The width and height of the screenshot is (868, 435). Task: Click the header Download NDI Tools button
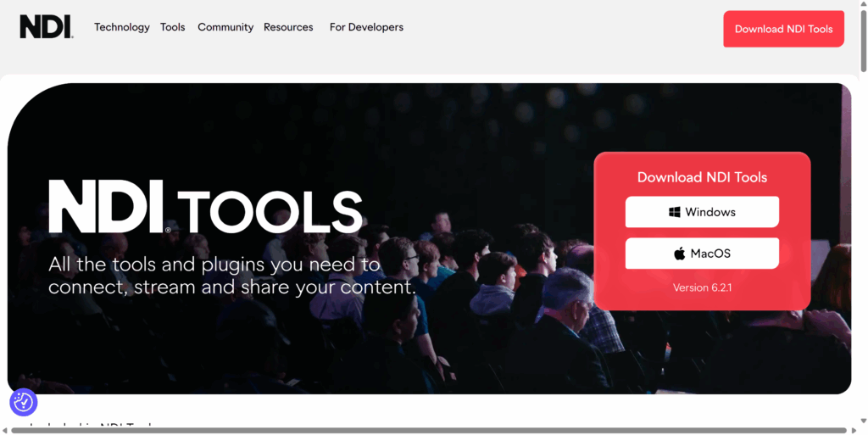[x=783, y=29]
